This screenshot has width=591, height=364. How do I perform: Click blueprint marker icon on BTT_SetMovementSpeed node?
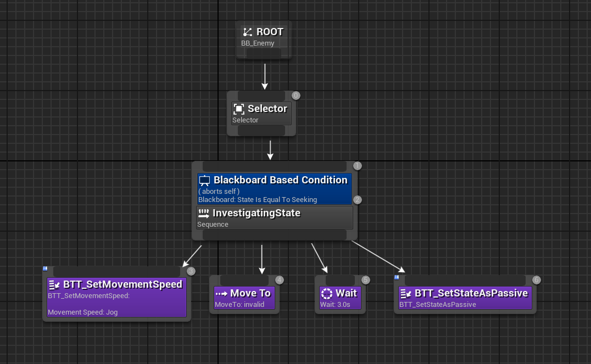pos(45,268)
